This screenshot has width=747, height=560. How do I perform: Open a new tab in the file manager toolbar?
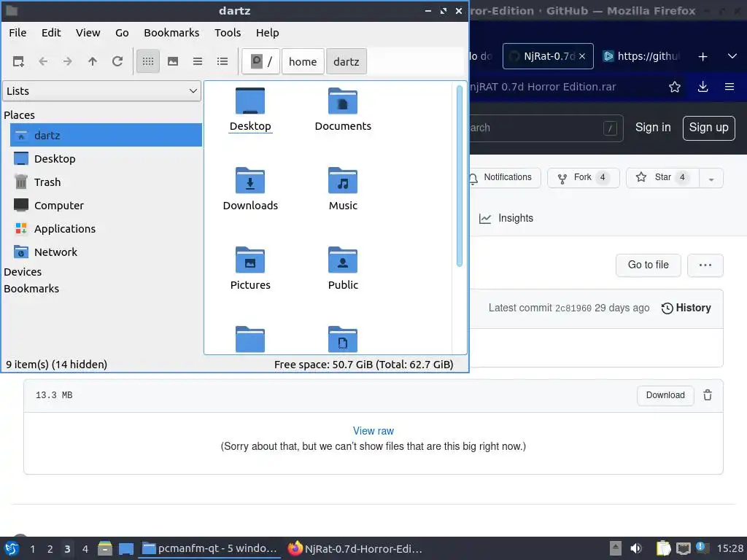point(18,61)
